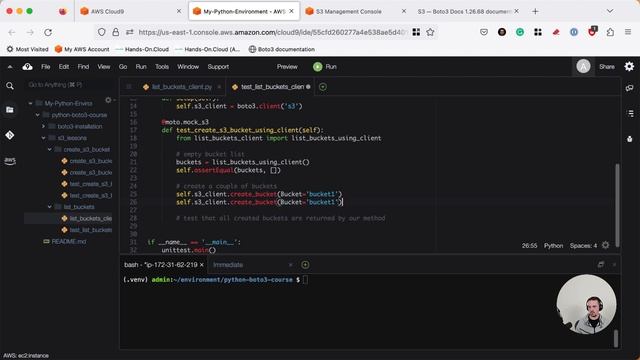Viewport: 640px width, 360px height.
Task: Switch to the Immediate terminal tab
Action: (228, 265)
